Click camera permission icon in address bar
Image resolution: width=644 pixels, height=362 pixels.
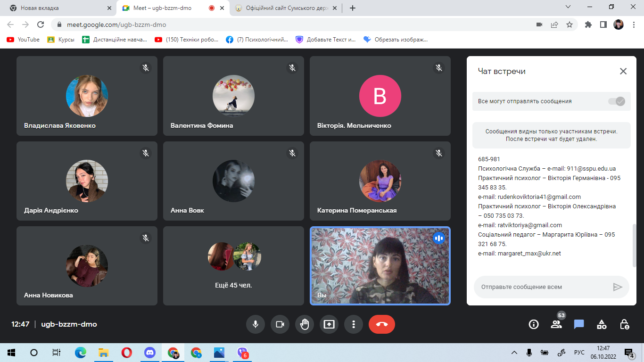pyautogui.click(x=539, y=25)
